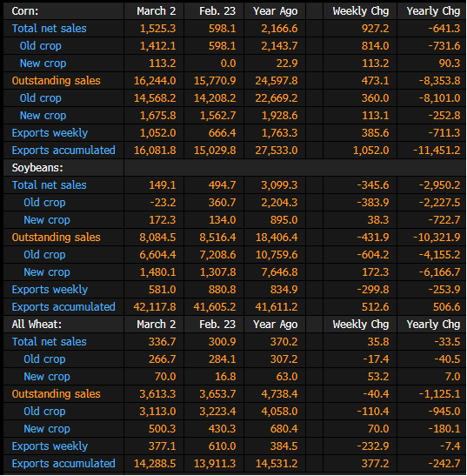Click Corn Exports accumulated value 16,081.8
The image size is (467, 476).
click(x=155, y=151)
